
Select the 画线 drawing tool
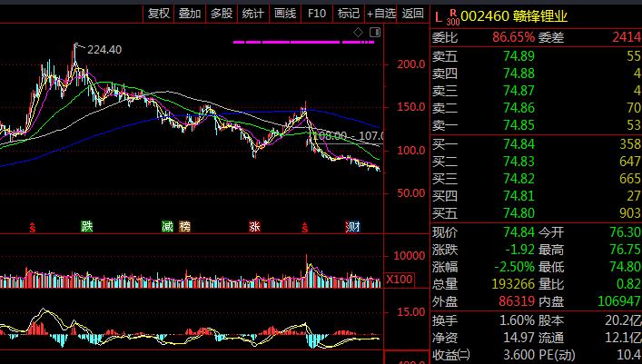pos(285,14)
